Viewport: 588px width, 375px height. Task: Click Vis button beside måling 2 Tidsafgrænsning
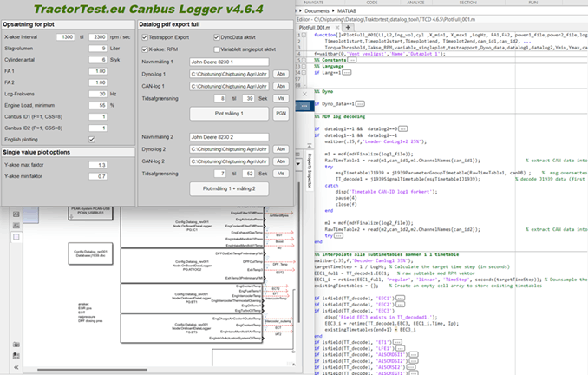pyautogui.click(x=281, y=174)
